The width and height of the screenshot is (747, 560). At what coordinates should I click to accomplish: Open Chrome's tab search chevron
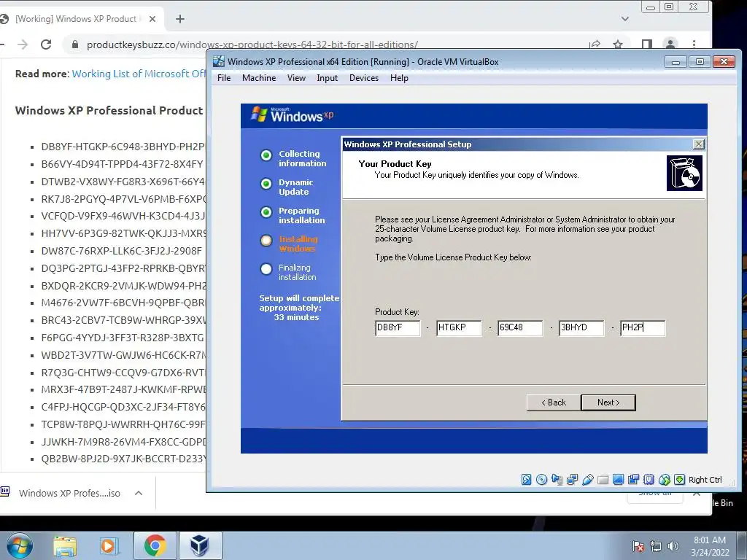point(625,19)
